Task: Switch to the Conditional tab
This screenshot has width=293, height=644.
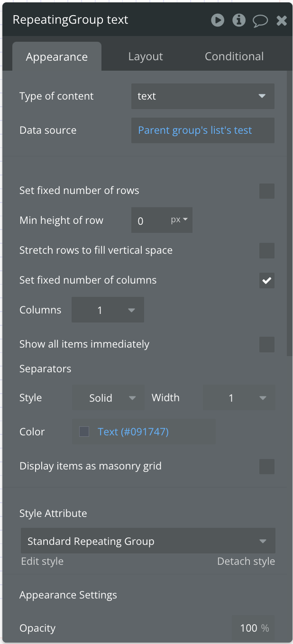Action: click(234, 56)
